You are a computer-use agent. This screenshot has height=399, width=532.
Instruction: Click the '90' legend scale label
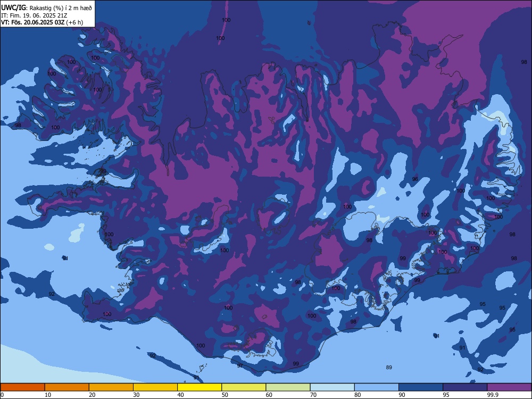coord(402,395)
